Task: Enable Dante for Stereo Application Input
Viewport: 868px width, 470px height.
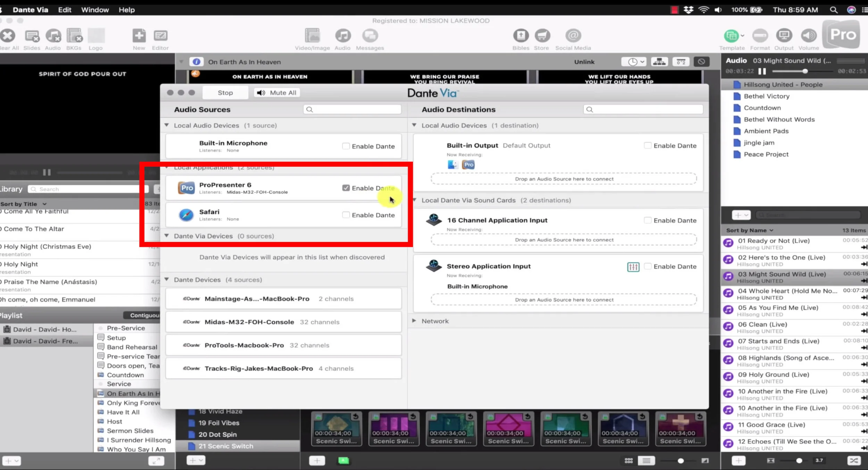Action: pyautogui.click(x=648, y=266)
